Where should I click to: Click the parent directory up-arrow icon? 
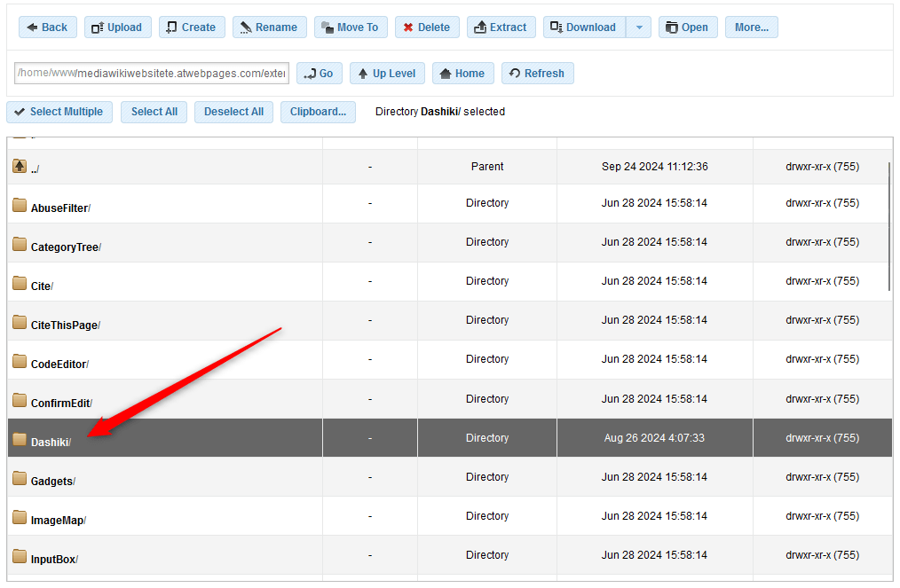pyautogui.click(x=19, y=164)
